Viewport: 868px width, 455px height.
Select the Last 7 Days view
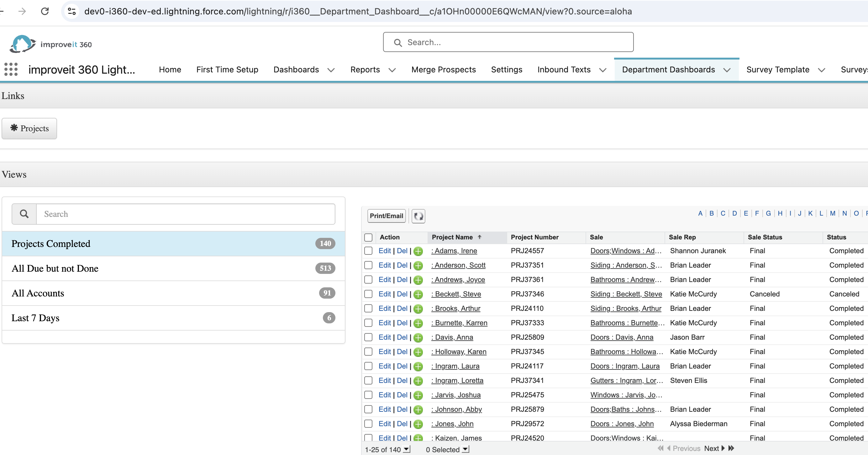coord(174,318)
